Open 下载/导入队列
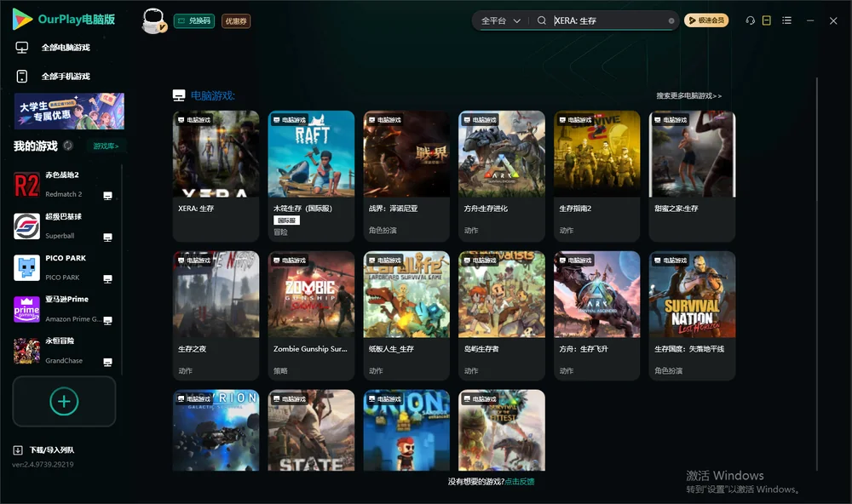Image resolution: width=852 pixels, height=504 pixels. coord(43,450)
